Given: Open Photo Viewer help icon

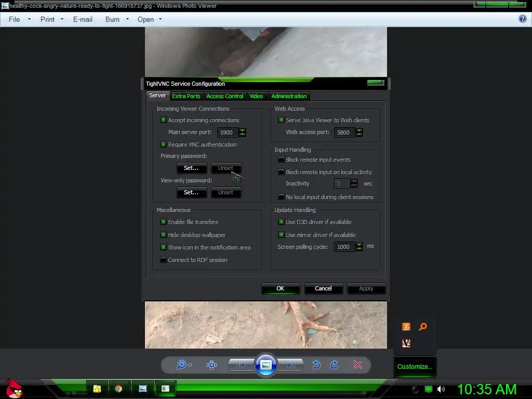Looking at the screenshot, I should (523, 19).
